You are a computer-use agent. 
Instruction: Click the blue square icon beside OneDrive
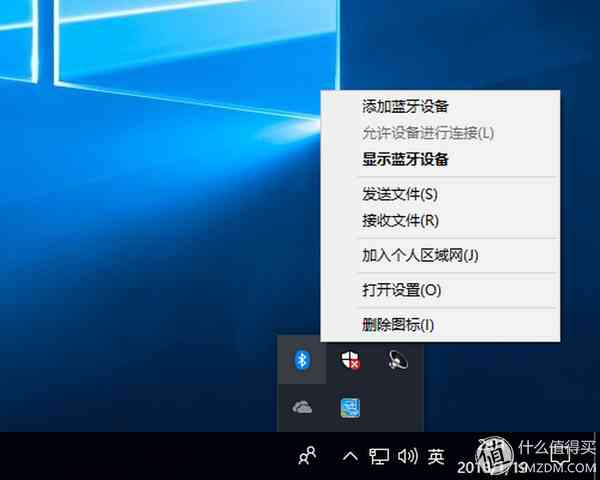[x=349, y=407]
